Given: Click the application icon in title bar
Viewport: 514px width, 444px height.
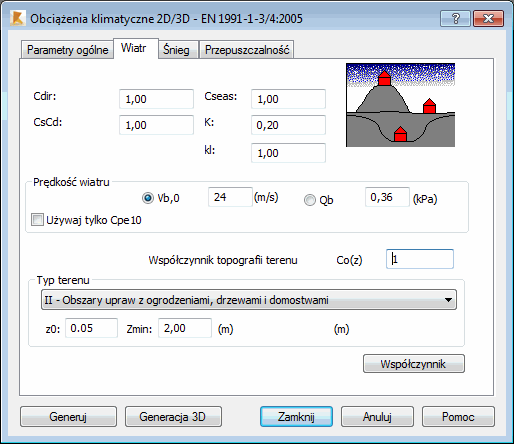Looking at the screenshot, I should pyautogui.click(x=17, y=18).
